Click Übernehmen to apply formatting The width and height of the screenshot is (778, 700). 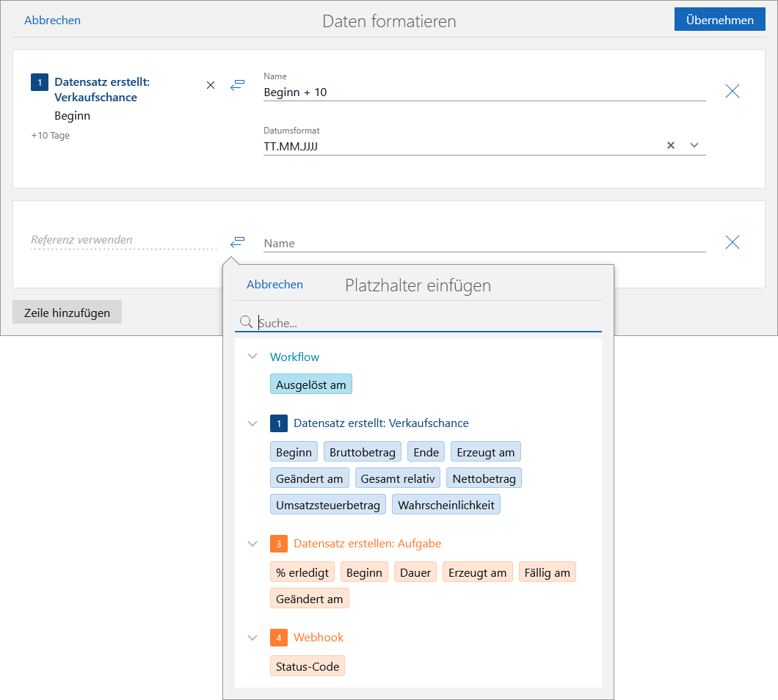719,20
